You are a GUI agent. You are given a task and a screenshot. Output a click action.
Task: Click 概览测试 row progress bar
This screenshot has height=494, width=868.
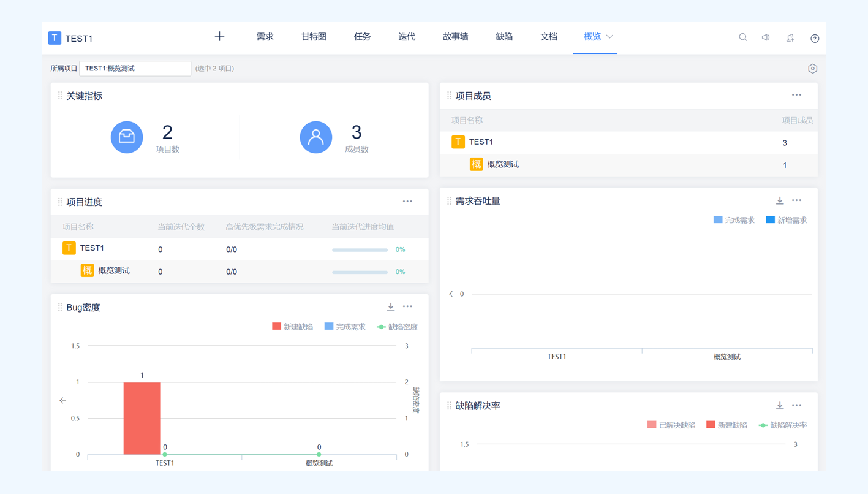360,272
